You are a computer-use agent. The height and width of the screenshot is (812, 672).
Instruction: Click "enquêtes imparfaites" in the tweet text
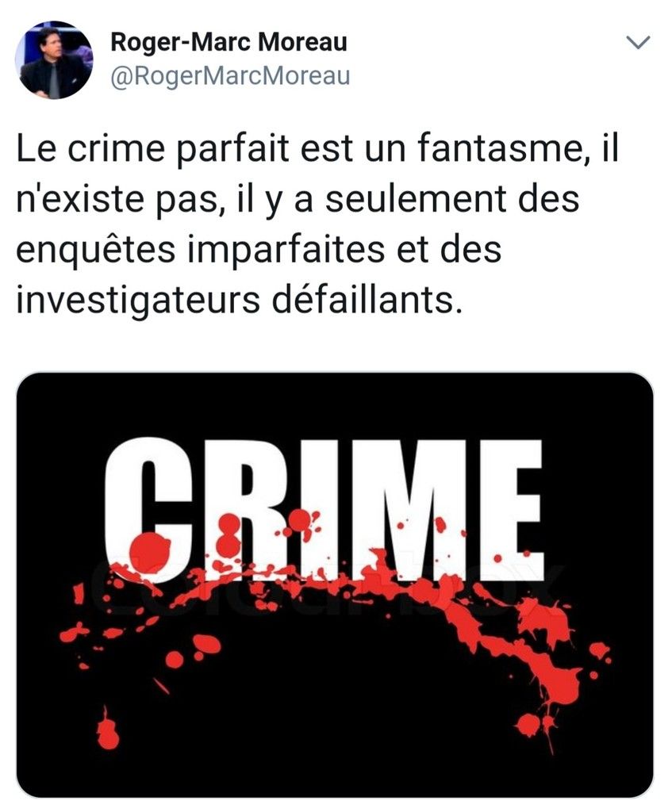pyautogui.click(x=200, y=250)
